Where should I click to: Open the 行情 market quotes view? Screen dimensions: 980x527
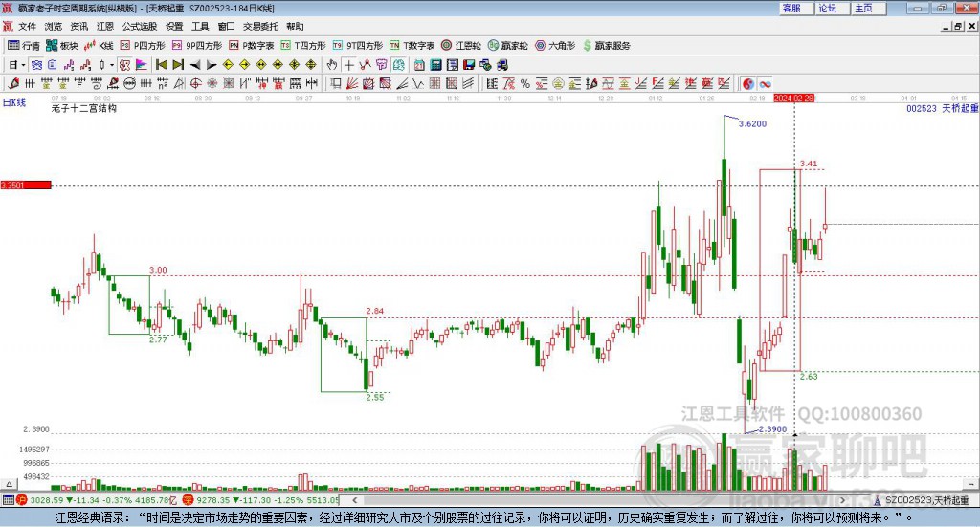(24, 46)
